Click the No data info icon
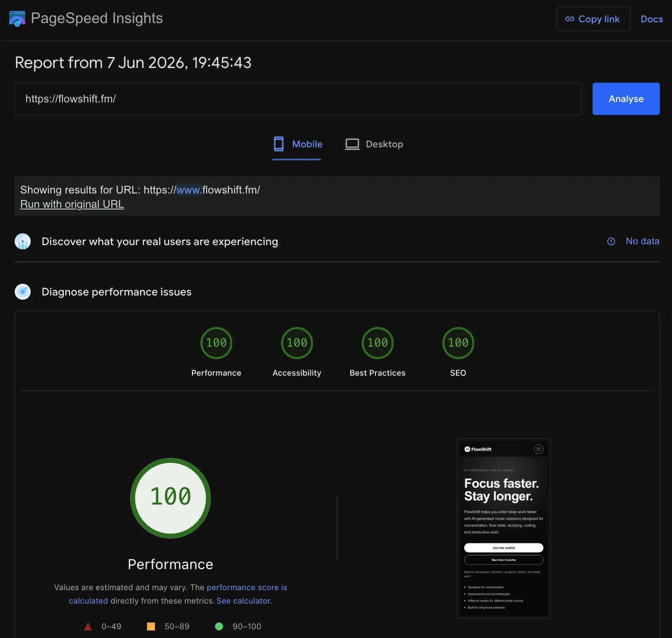672x638 pixels. click(x=611, y=241)
